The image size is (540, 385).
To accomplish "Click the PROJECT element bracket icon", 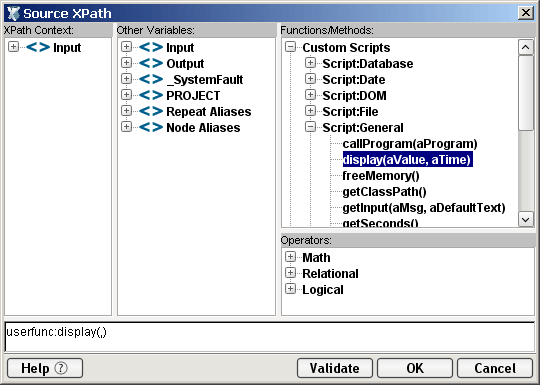I will 151,95.
